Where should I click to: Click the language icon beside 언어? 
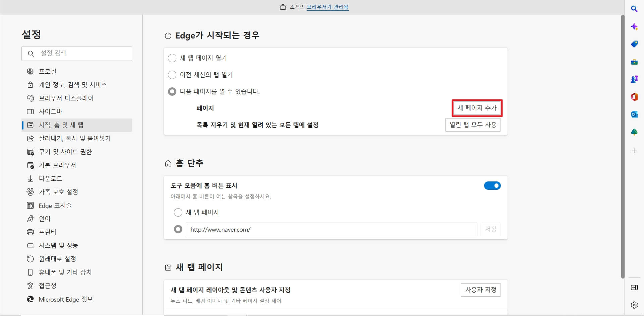(x=30, y=219)
